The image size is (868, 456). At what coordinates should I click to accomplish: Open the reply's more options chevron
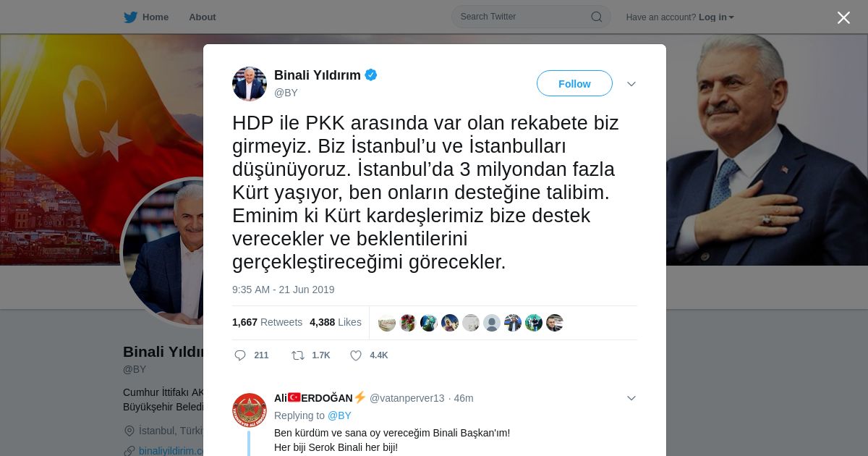point(631,398)
